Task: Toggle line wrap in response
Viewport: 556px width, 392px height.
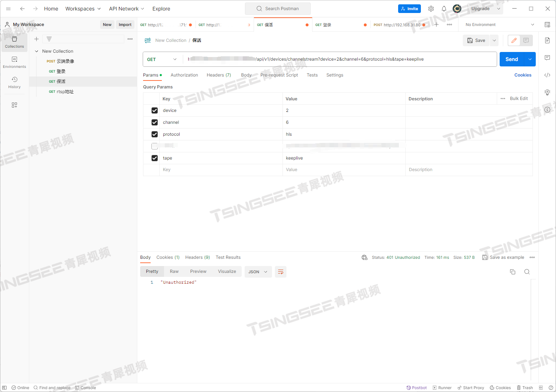Action: 281,272
